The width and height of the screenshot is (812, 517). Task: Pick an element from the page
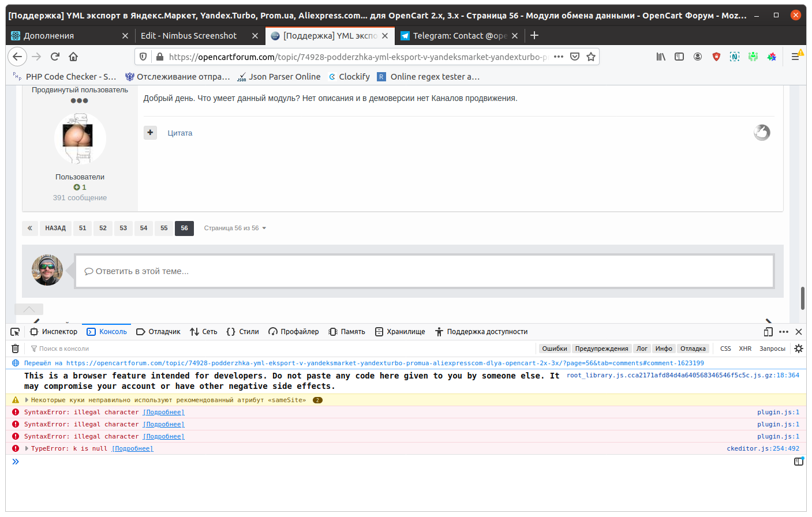coord(15,332)
